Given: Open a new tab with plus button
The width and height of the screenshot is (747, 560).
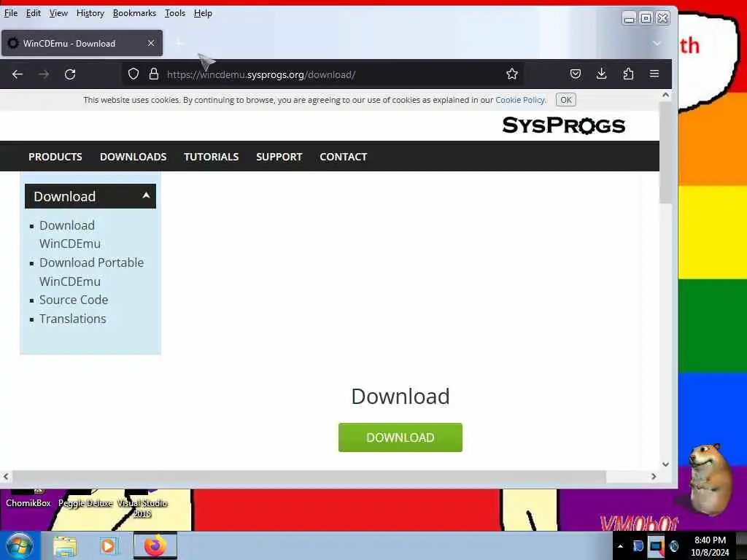Looking at the screenshot, I should 179,43.
